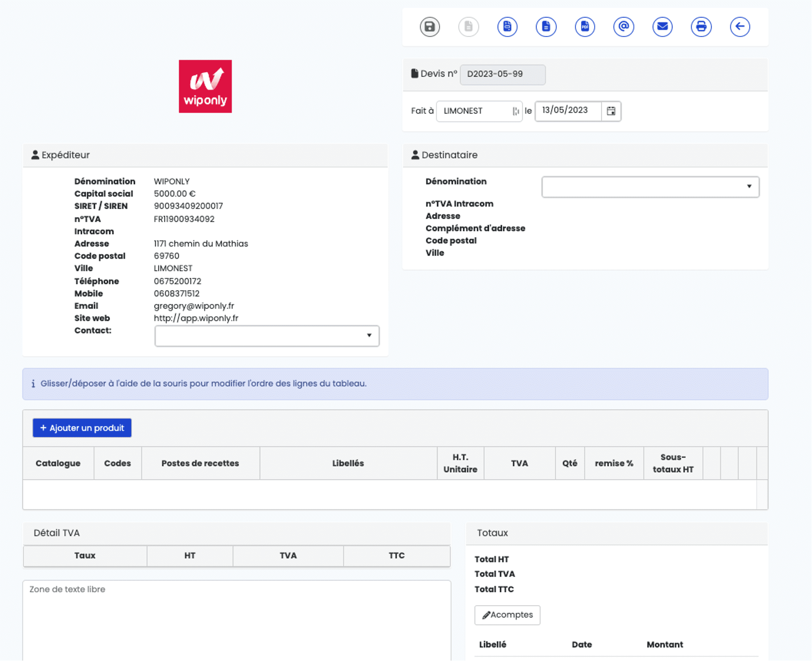Viewport: 812px width, 661px height.
Task: Click the 'Ajouter un produit' button
Action: point(82,428)
